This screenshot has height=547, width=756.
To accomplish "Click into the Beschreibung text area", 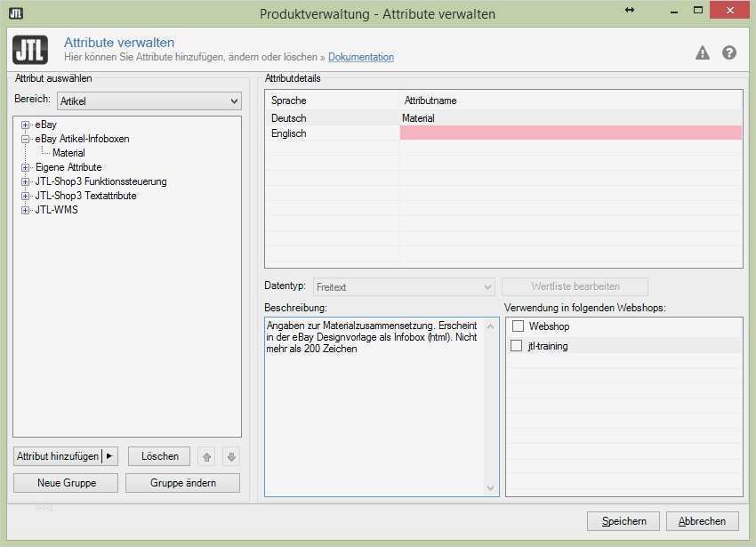I will pos(374,406).
